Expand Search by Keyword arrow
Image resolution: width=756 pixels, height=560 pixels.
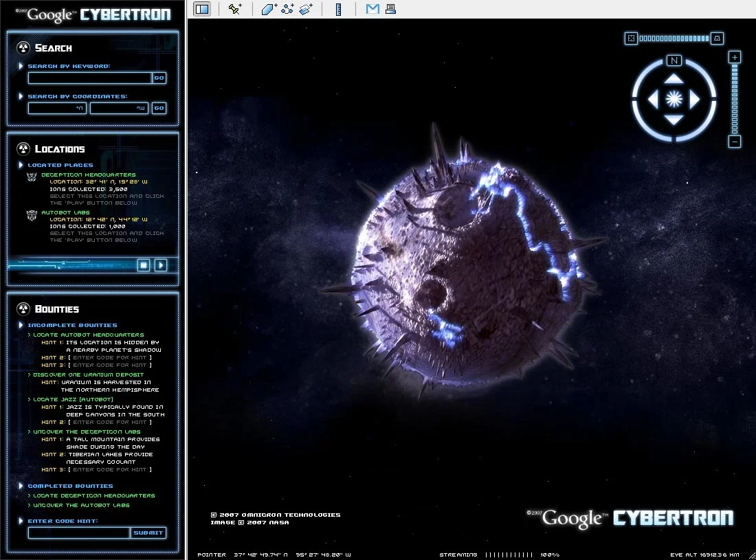[21, 66]
